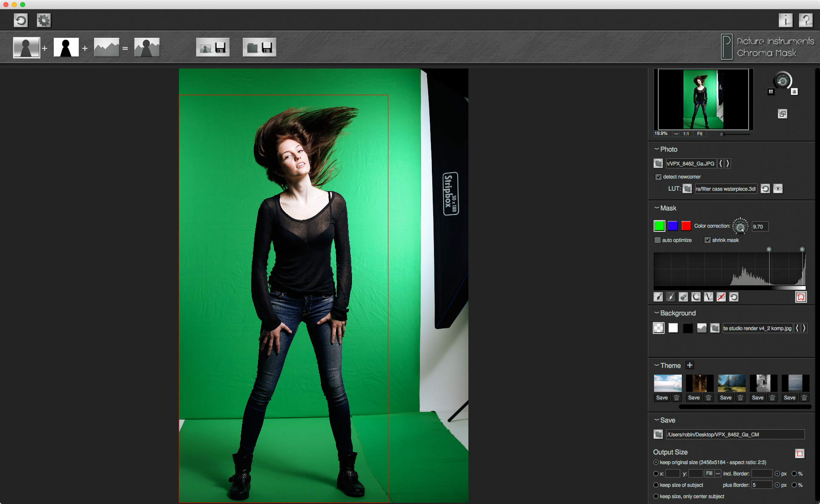Image resolution: width=820 pixels, height=504 pixels.
Task: Open the settings gear in top toolbar
Action: coord(44,20)
